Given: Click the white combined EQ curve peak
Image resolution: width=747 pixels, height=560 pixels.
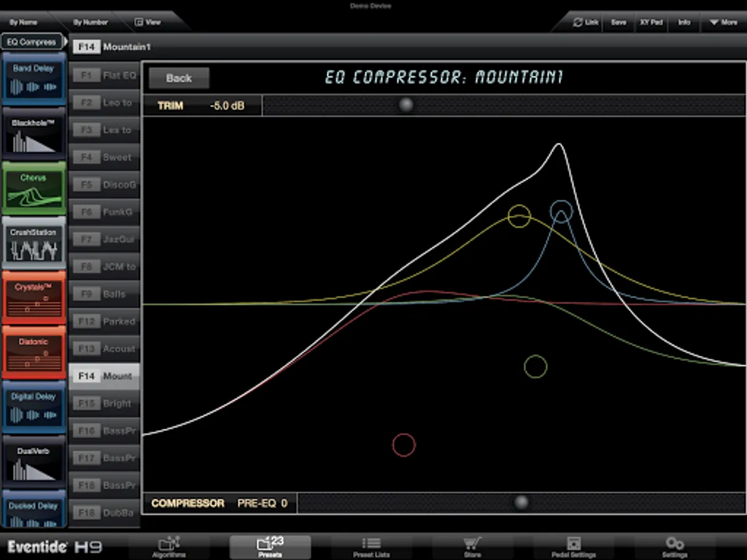Looking at the screenshot, I should tap(558, 145).
